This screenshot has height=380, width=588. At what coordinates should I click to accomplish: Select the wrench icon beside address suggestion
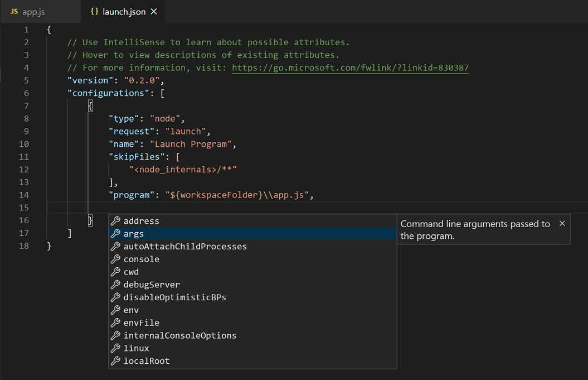(116, 220)
